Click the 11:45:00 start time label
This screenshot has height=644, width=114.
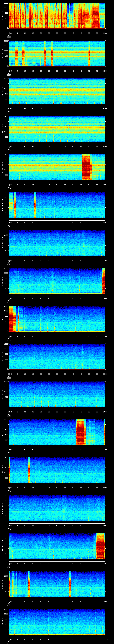(x=9, y=109)
